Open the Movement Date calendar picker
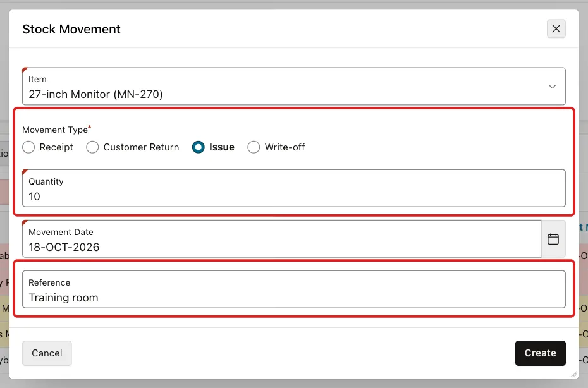 click(553, 239)
